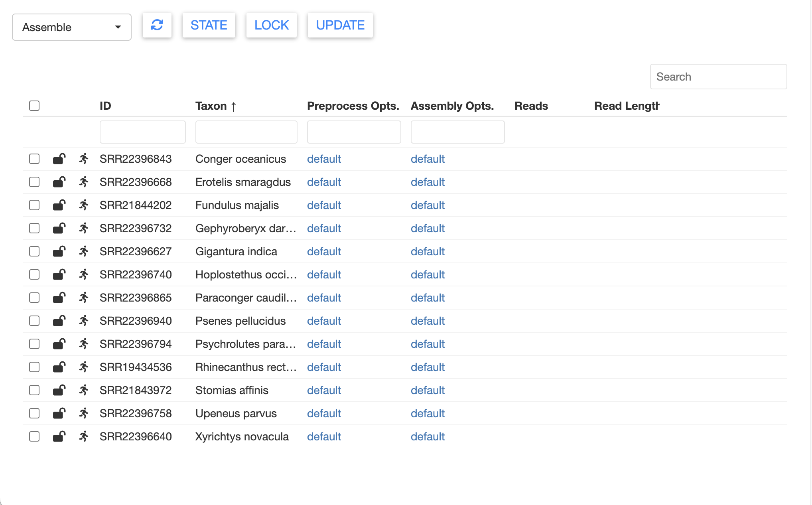This screenshot has height=505, width=812.
Task: Open Assembly default link for SRR22396668
Action: point(428,182)
